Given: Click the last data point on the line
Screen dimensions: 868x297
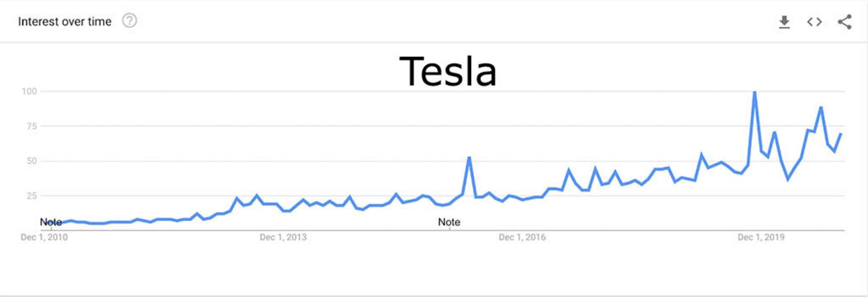Looking at the screenshot, I should point(841,134).
